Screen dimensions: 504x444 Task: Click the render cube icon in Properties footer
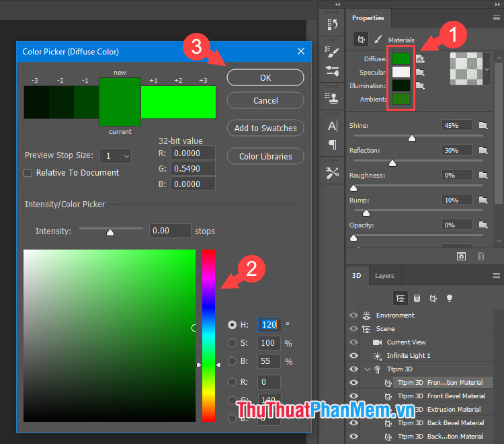[461, 256]
